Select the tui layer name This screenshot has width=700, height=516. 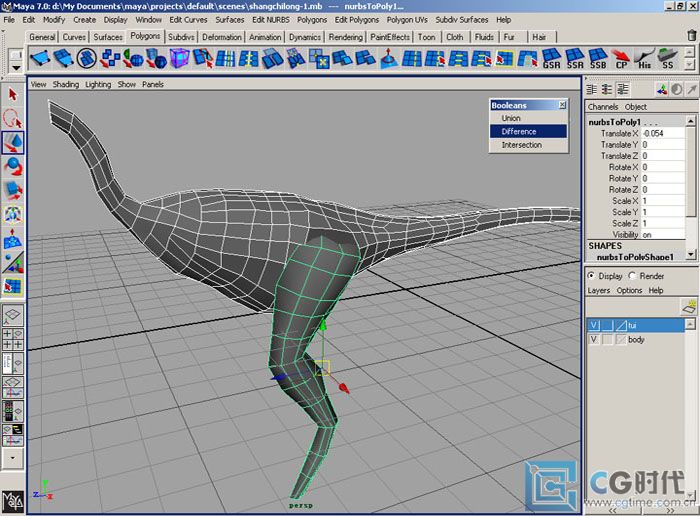(x=632, y=325)
